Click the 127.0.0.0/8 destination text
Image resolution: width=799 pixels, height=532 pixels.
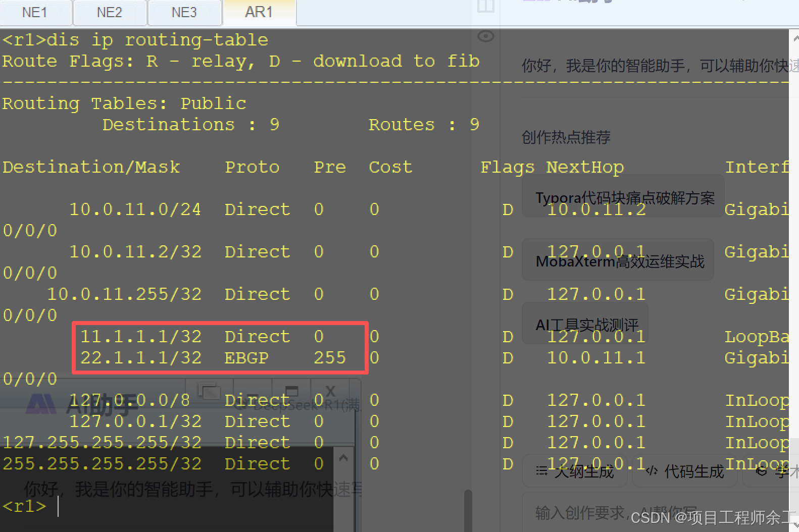click(x=129, y=400)
